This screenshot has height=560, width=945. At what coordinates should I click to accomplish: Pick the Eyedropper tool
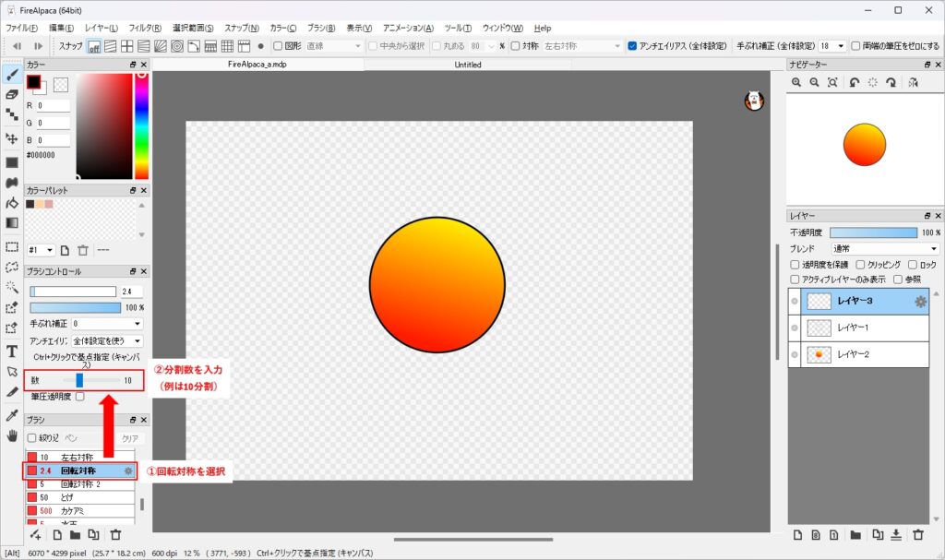(x=12, y=414)
